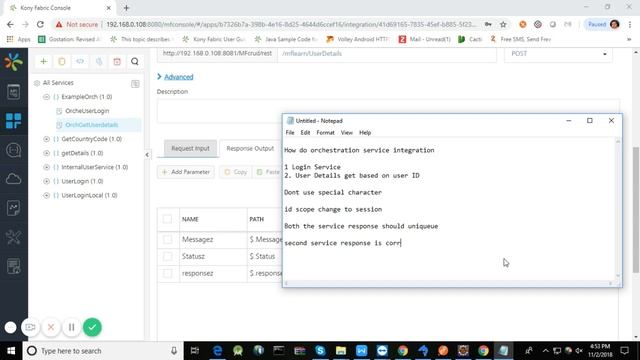Click the Windows Start button
The height and width of the screenshot is (360, 640).
tap(11, 351)
